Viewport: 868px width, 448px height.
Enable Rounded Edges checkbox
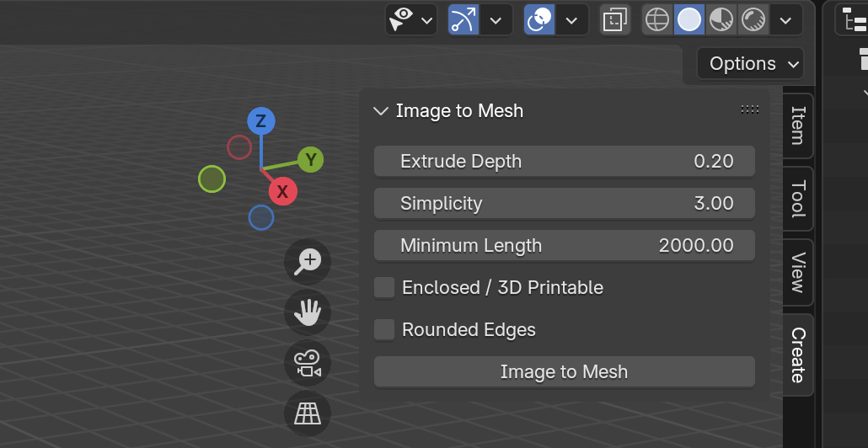pos(384,329)
